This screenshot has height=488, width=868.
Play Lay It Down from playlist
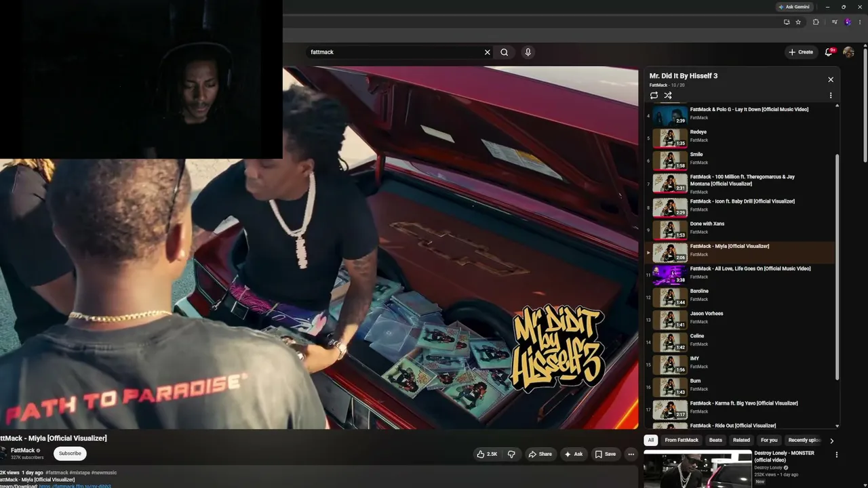point(740,116)
